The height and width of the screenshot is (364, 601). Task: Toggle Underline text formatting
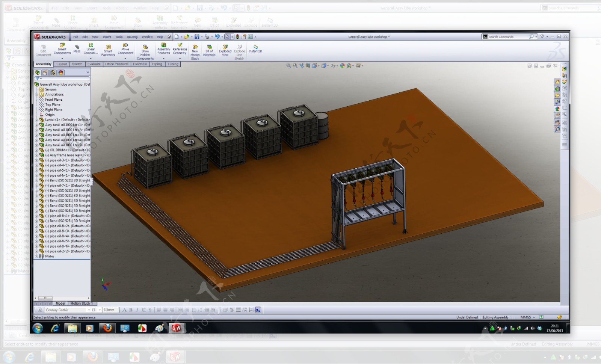[143, 310]
